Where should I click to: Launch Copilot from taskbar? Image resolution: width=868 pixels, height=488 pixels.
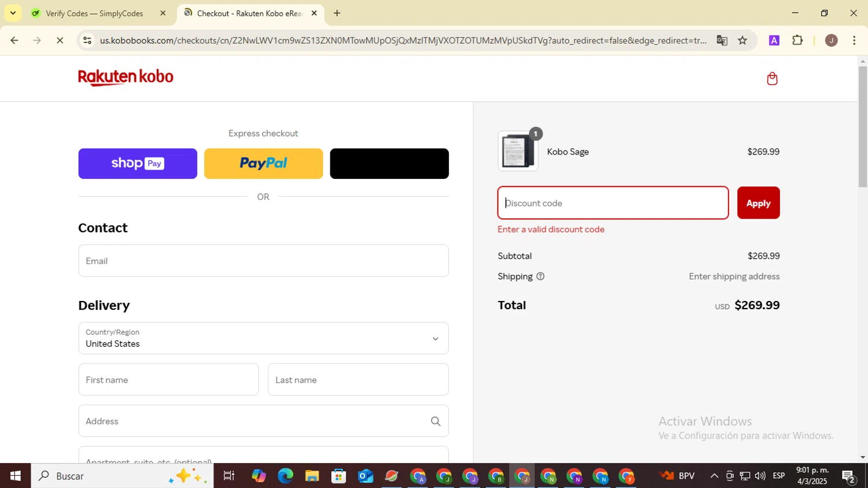[259, 476]
